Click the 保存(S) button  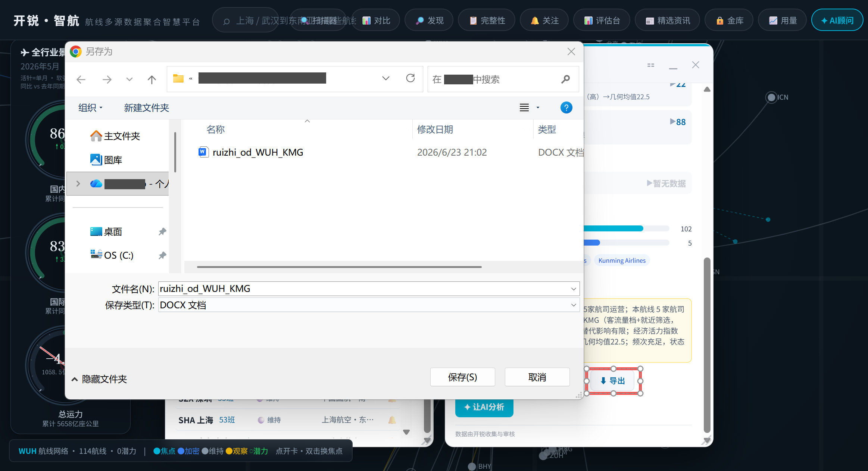click(462, 377)
